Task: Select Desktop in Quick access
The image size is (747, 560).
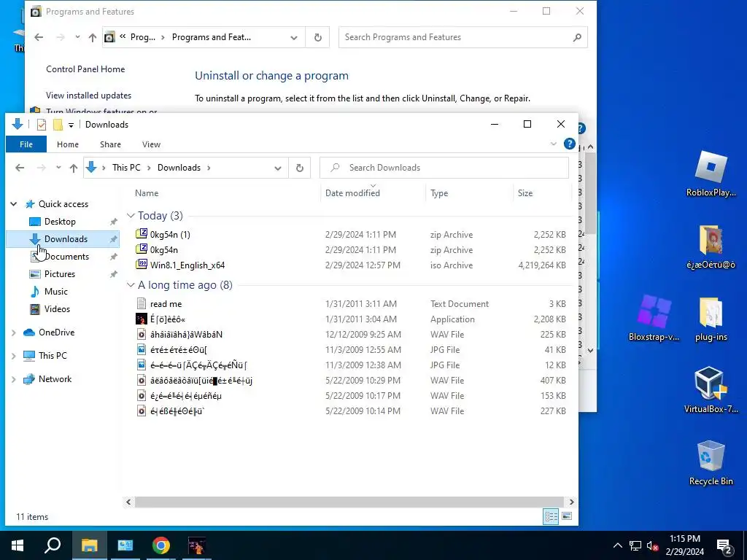Action: 60,222
